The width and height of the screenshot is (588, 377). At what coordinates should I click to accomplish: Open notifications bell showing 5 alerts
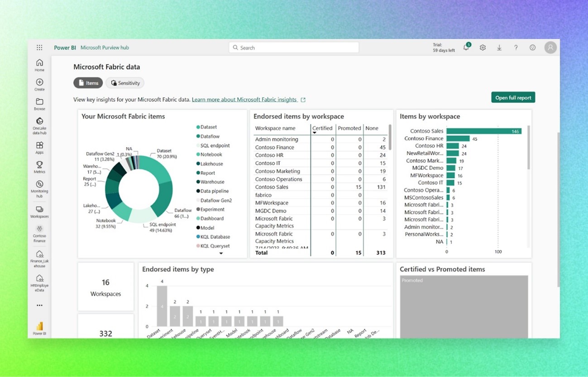click(x=466, y=47)
